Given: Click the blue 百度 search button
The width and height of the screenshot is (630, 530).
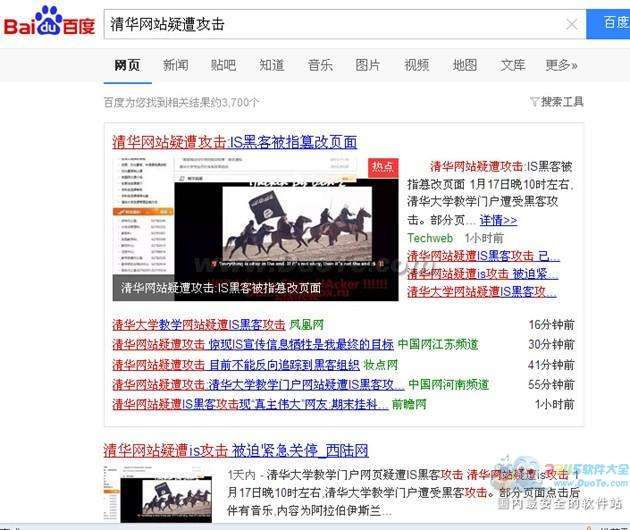Looking at the screenshot, I should pyautogui.click(x=608, y=24).
